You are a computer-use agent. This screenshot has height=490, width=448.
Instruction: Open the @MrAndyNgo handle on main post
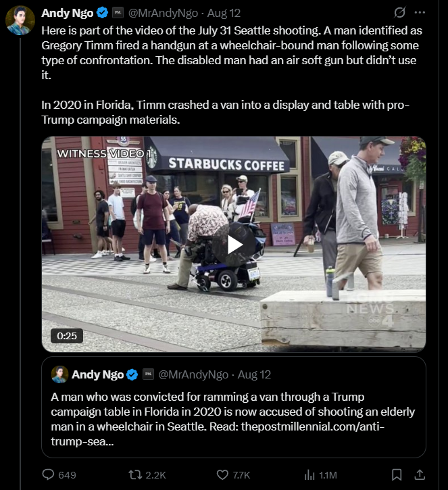tap(163, 13)
